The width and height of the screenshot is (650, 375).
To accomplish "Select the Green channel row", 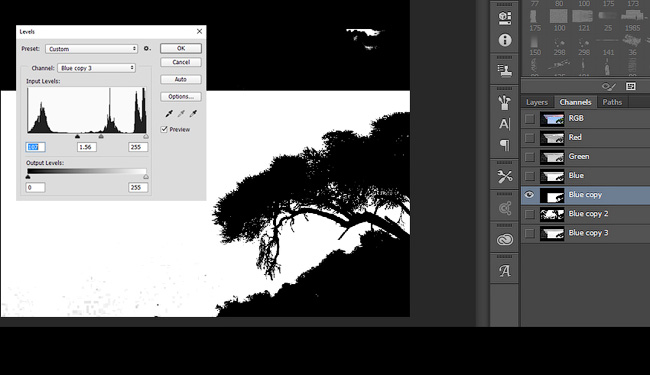I will click(585, 157).
